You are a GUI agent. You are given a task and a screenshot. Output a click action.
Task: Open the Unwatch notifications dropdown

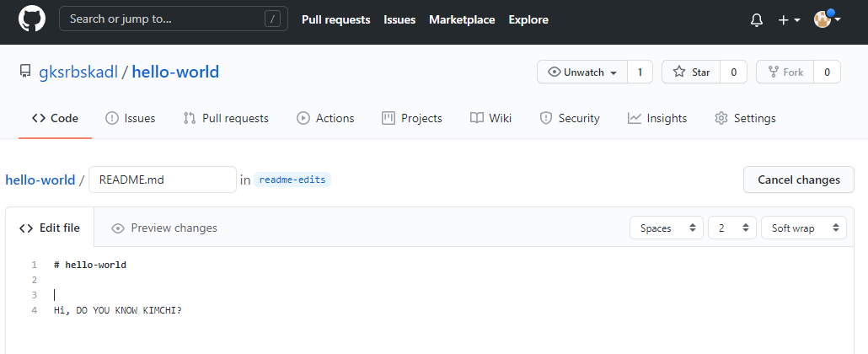tap(582, 72)
